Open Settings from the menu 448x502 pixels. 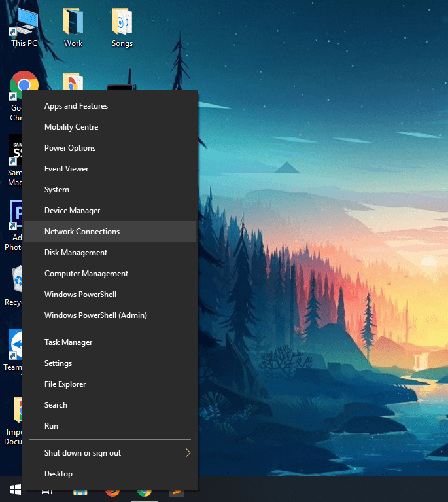click(x=110, y=363)
